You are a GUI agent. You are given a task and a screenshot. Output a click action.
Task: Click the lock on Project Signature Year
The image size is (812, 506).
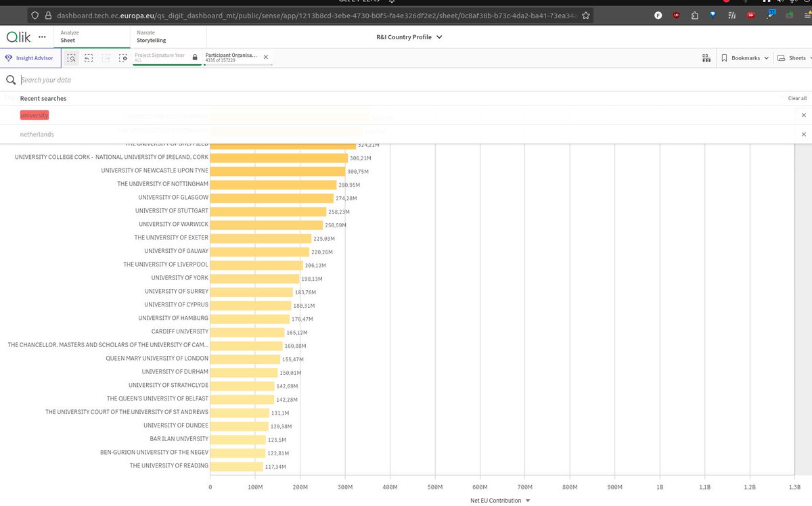[x=195, y=57]
